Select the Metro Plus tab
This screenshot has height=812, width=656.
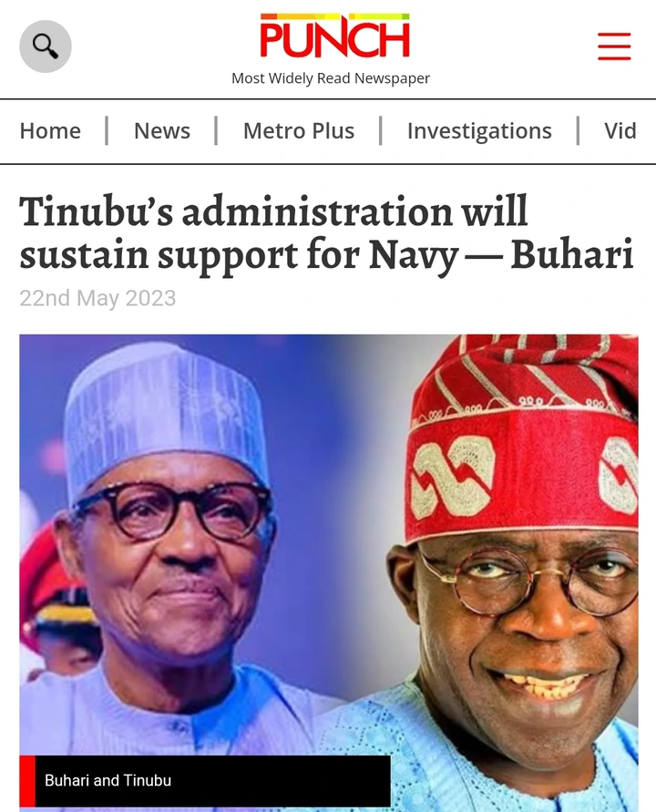coord(299,130)
